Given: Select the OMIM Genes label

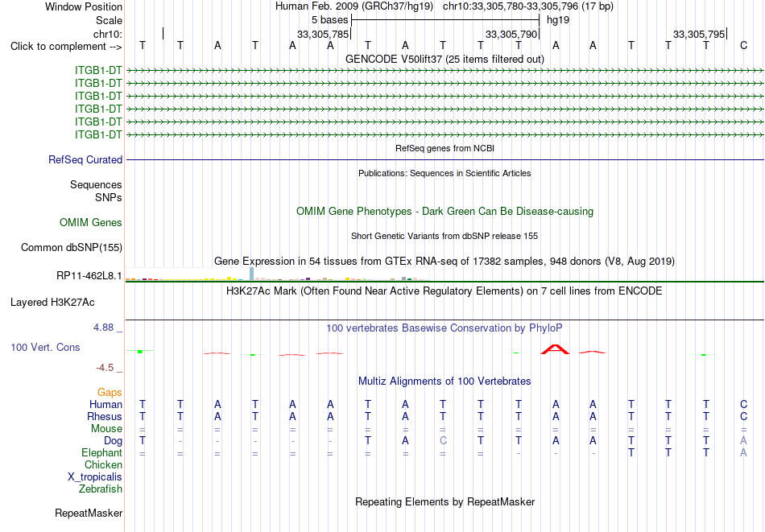Looking at the screenshot, I should click(91, 223).
